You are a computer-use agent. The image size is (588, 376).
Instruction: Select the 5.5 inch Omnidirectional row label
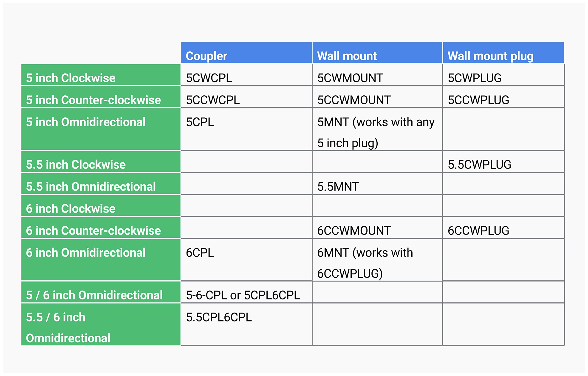[x=101, y=183]
